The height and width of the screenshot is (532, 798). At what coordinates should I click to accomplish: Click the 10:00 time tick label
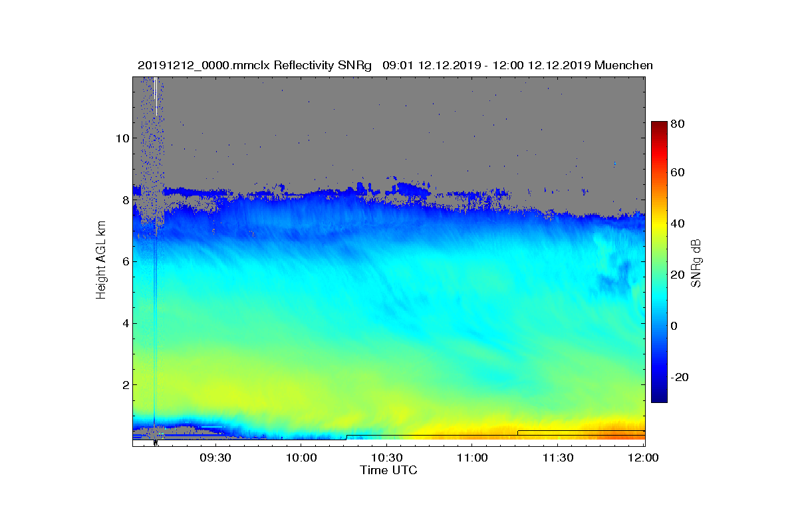301,458
